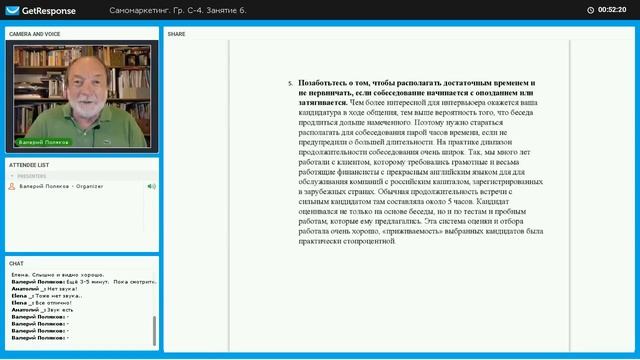Click document line starting 'продлиться дольше намеченного'
Screen dimensions: 640x360
[401, 122]
